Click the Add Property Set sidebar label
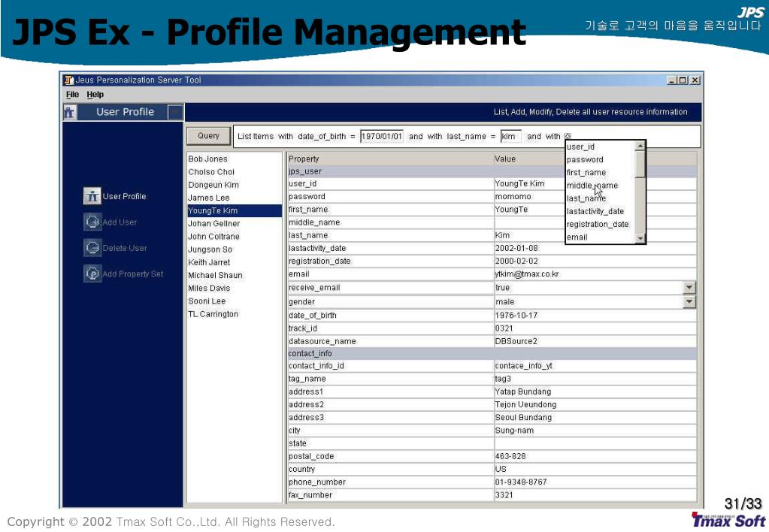Image resolution: width=769 pixels, height=532 pixels. coord(133,274)
